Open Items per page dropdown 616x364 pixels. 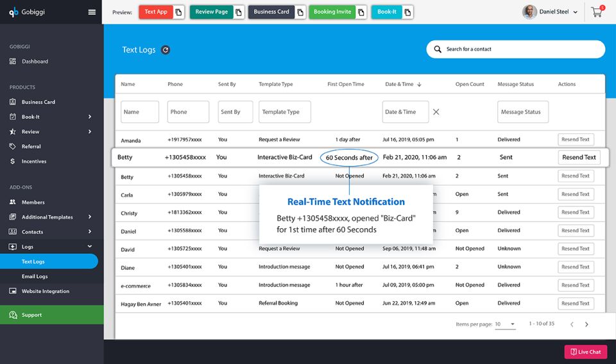(505, 324)
